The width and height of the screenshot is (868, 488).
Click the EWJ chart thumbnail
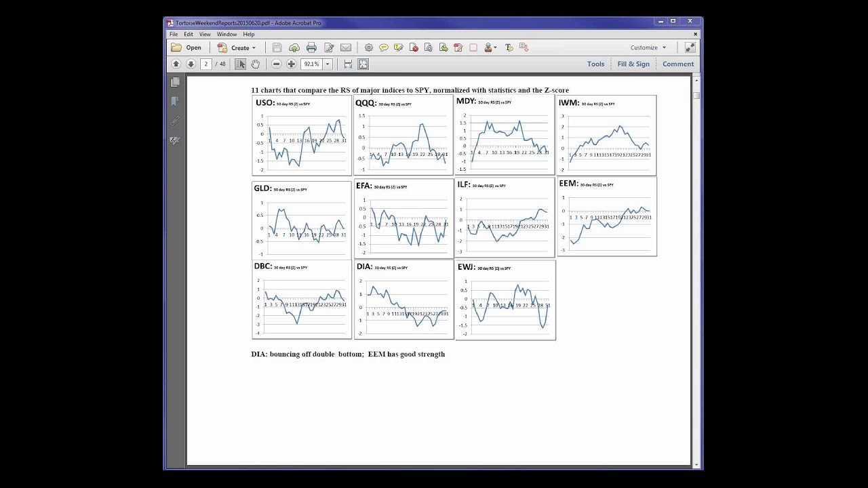505,300
